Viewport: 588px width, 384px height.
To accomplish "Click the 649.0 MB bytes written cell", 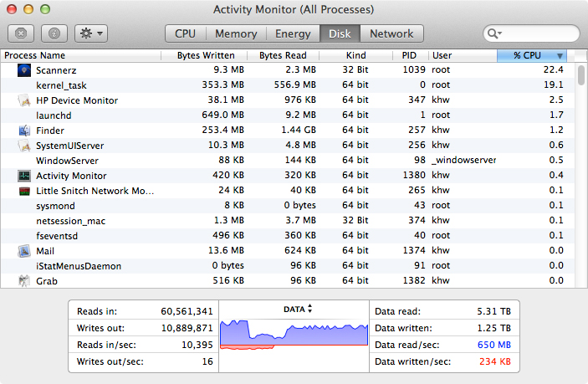I will coord(222,115).
